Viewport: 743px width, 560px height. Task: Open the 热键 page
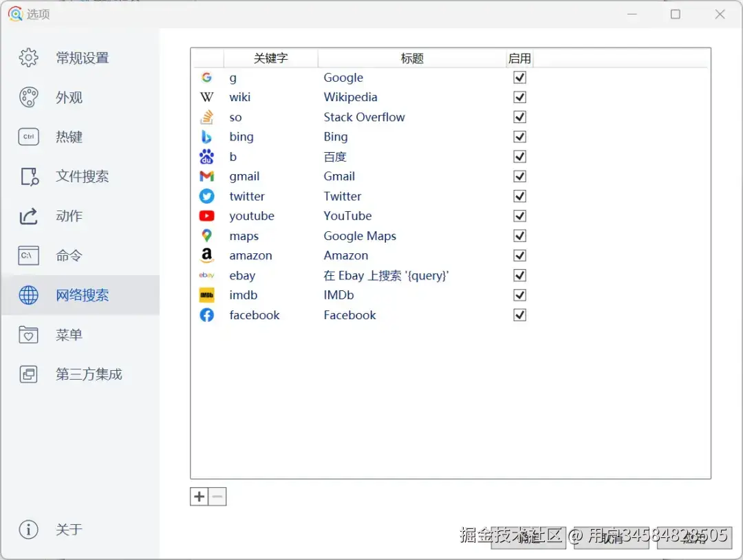click(80, 137)
